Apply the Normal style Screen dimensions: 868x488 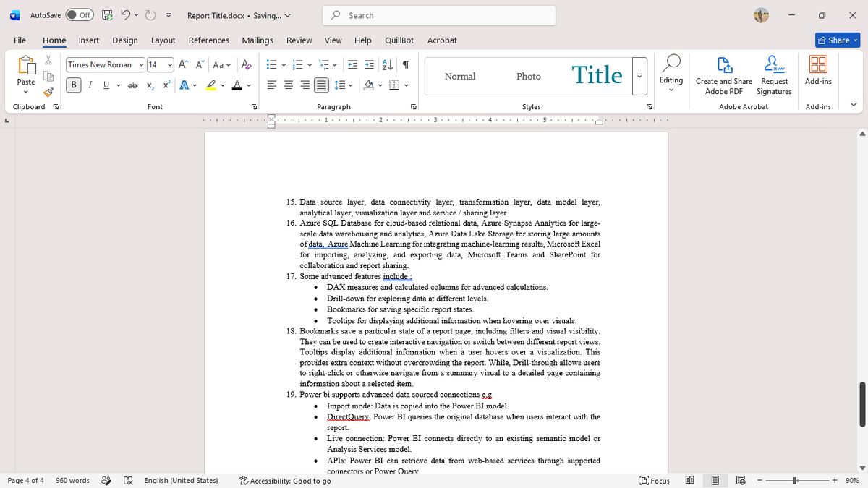pos(460,76)
